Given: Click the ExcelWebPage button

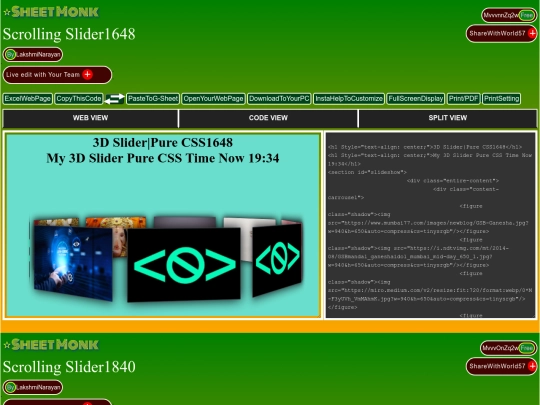Looking at the screenshot, I should coord(28,99).
